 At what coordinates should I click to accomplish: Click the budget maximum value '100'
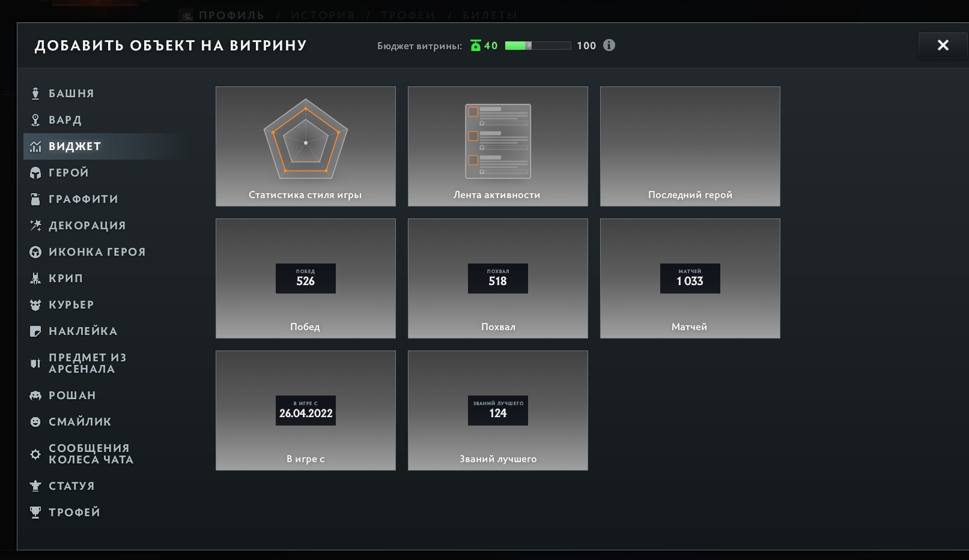(x=586, y=46)
